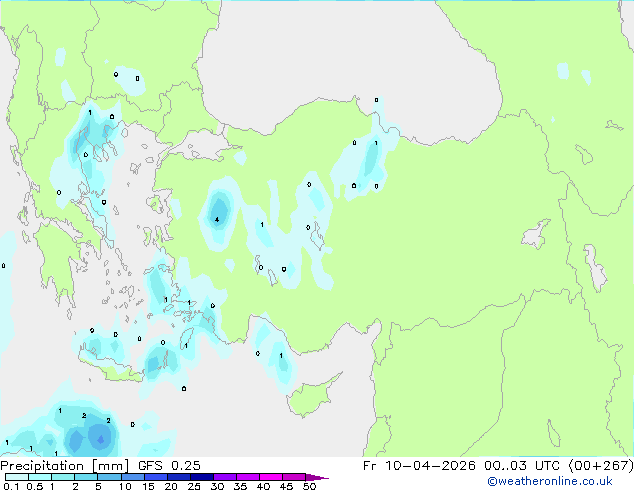
Task: Select the 2 to 5 mm legend swatch
Action: point(86,477)
